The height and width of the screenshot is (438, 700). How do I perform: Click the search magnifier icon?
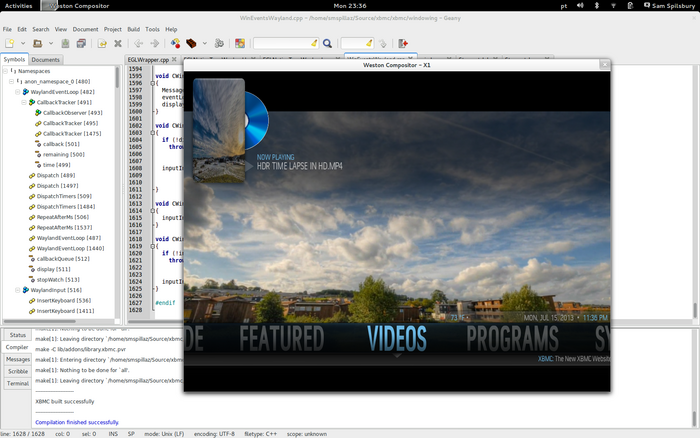click(x=327, y=44)
